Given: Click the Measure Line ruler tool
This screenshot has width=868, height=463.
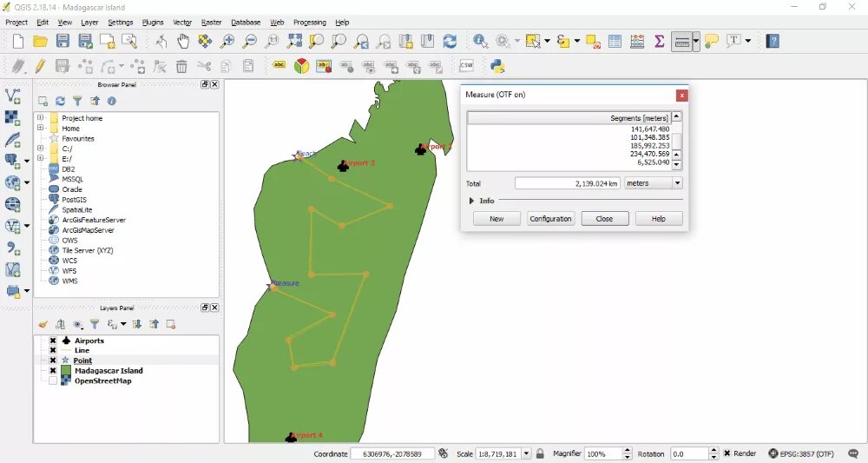Looking at the screenshot, I should point(681,41).
